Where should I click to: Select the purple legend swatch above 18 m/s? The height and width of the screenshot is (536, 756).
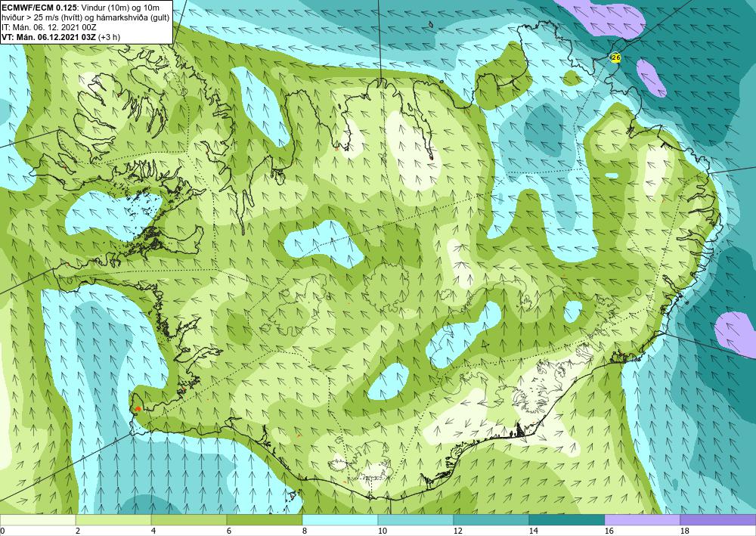pyautogui.click(x=718, y=520)
